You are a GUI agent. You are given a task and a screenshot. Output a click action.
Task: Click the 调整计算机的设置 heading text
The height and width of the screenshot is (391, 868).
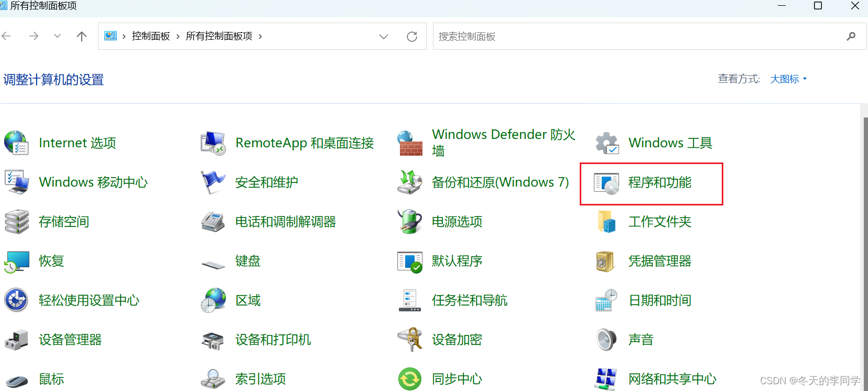53,80
